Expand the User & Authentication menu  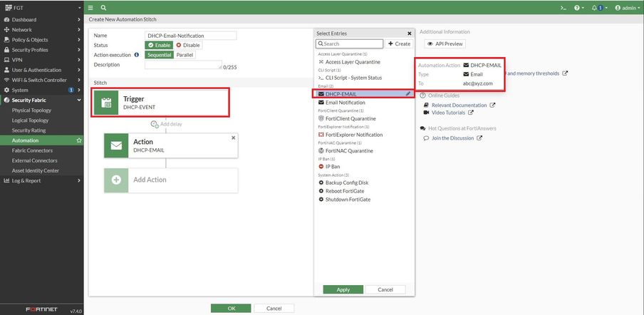click(42, 70)
